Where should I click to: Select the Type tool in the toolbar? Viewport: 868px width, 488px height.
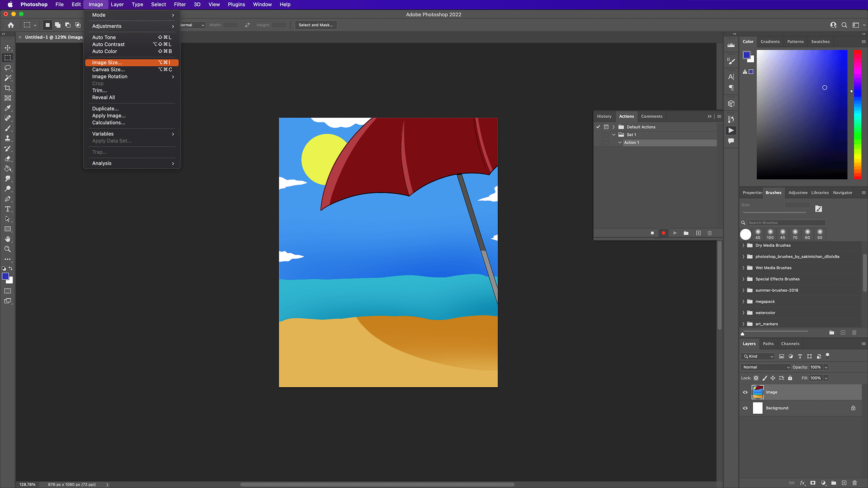(8, 209)
